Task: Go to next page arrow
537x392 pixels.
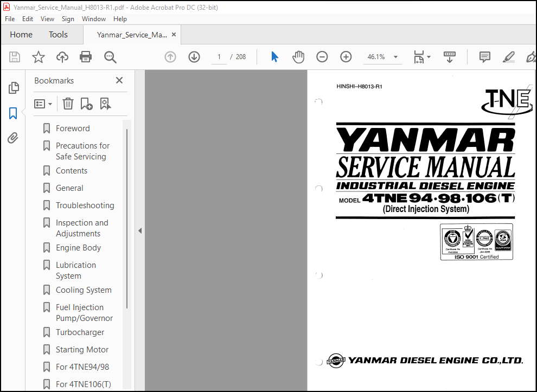Action: click(194, 57)
